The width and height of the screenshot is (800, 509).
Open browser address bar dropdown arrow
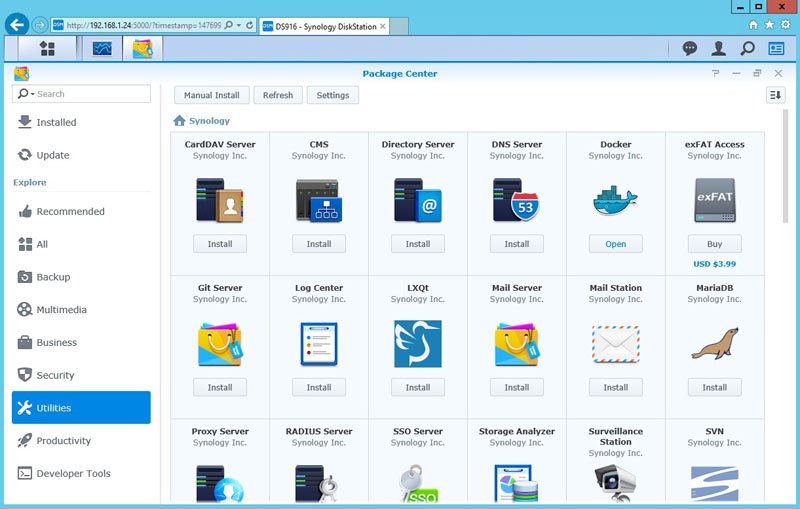(x=239, y=25)
